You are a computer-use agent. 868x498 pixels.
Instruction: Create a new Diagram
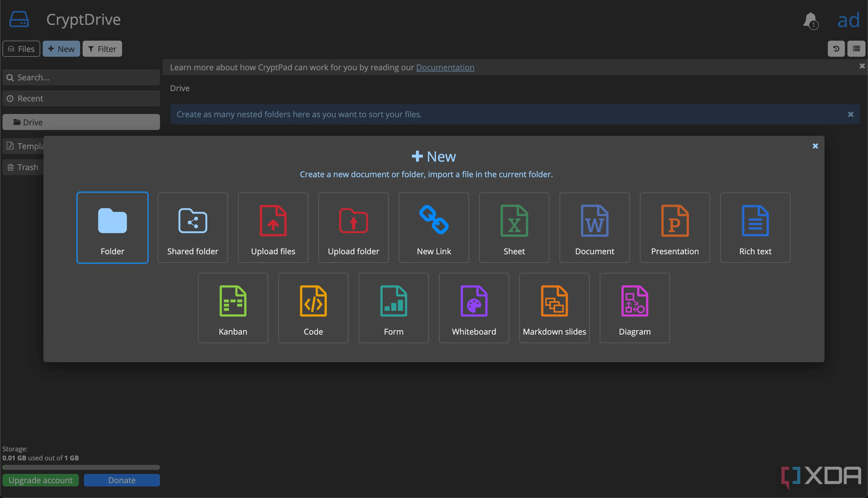635,308
